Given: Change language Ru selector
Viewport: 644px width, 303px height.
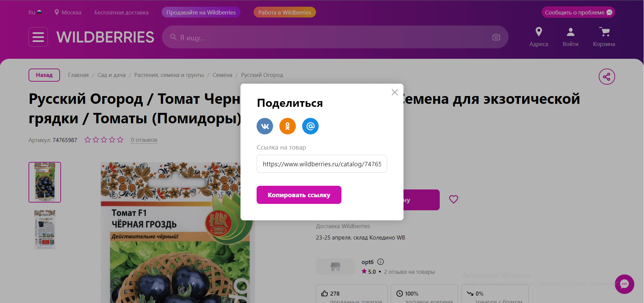Looking at the screenshot, I should point(35,12).
